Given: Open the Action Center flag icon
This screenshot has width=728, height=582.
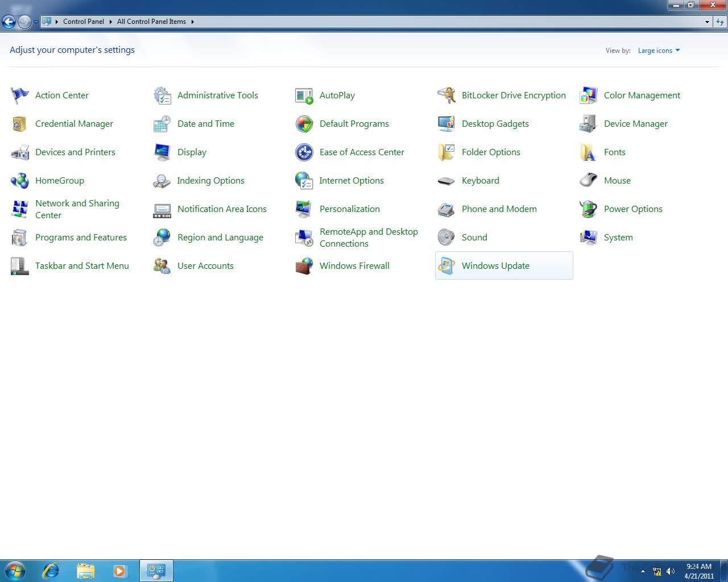Looking at the screenshot, I should click(x=20, y=95).
